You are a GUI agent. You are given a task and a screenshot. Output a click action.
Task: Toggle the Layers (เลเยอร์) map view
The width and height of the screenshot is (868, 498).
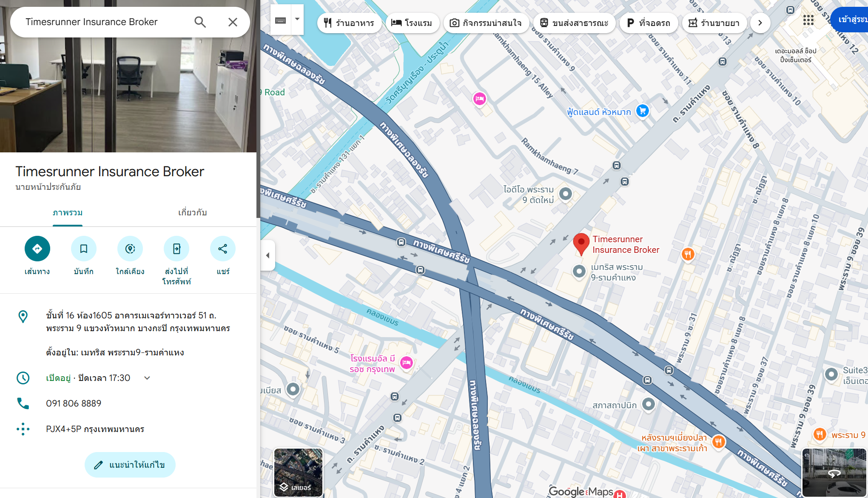point(298,472)
